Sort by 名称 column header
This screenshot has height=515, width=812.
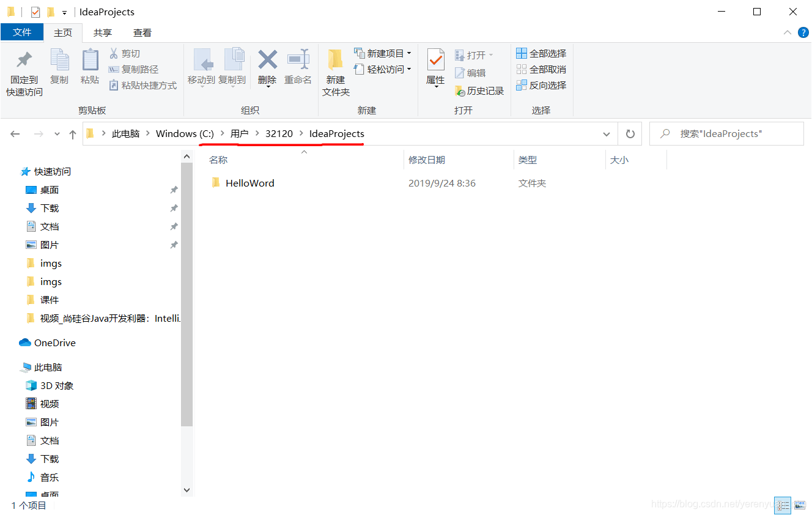click(x=218, y=160)
